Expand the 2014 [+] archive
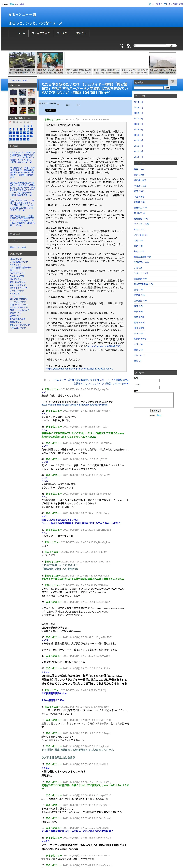The width and height of the screenshot is (183, 868). (138, 157)
